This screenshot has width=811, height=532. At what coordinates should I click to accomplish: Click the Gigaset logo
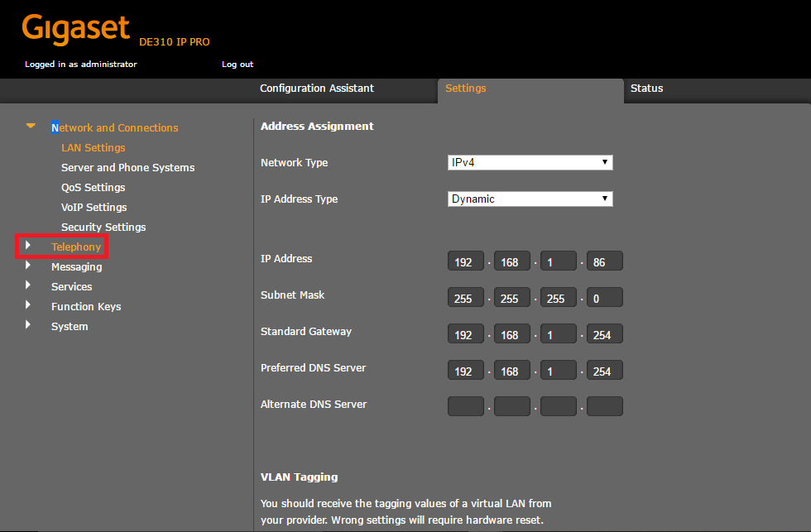(x=75, y=28)
